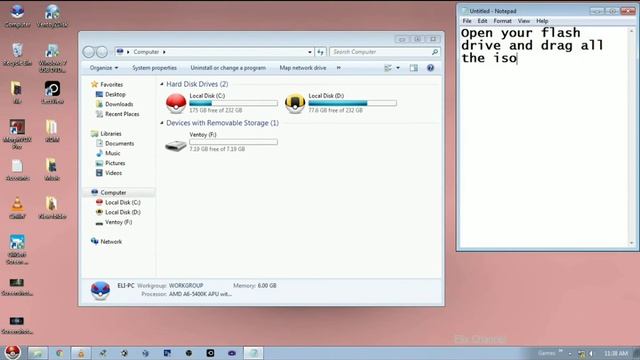The height and width of the screenshot is (360, 640).
Task: Click the Back navigation button in Explorer
Action: (x=89, y=52)
